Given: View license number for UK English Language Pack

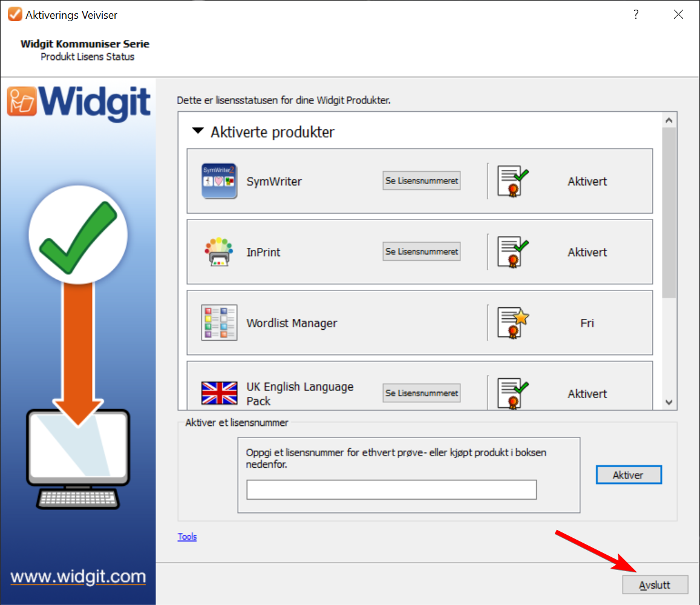Looking at the screenshot, I should coord(422,393).
